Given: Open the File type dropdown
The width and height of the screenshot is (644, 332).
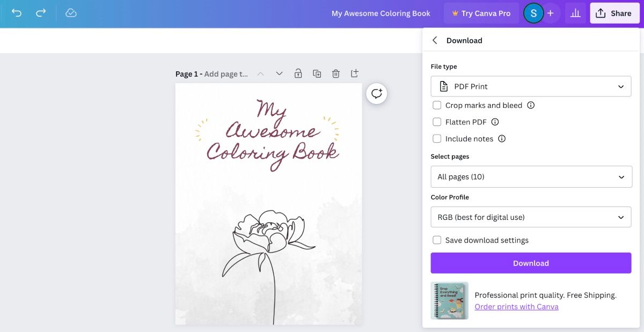Looking at the screenshot, I should tap(531, 86).
